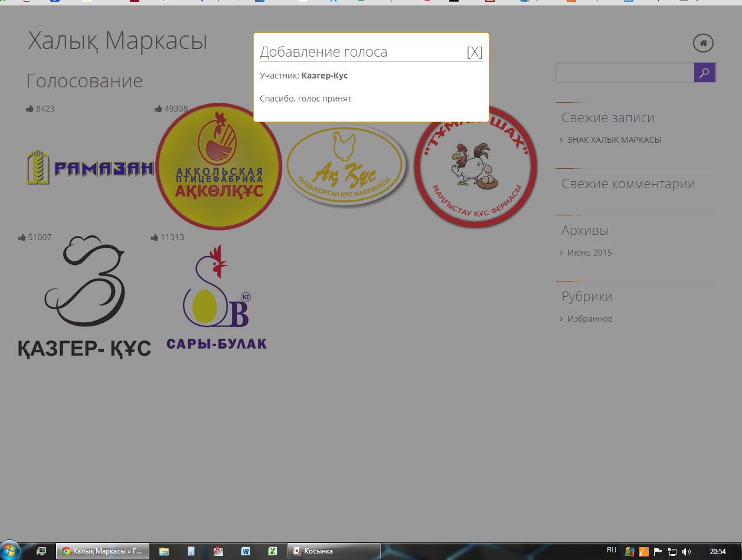The height and width of the screenshot is (560, 742).
Task: Open the Июнь 2015 archive link
Action: click(589, 253)
